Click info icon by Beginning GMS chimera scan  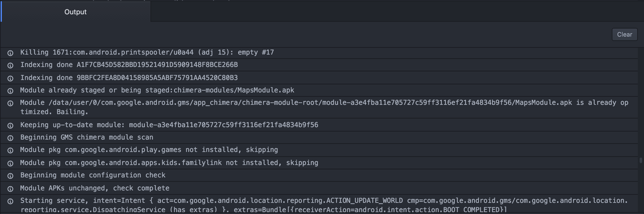pos(10,138)
